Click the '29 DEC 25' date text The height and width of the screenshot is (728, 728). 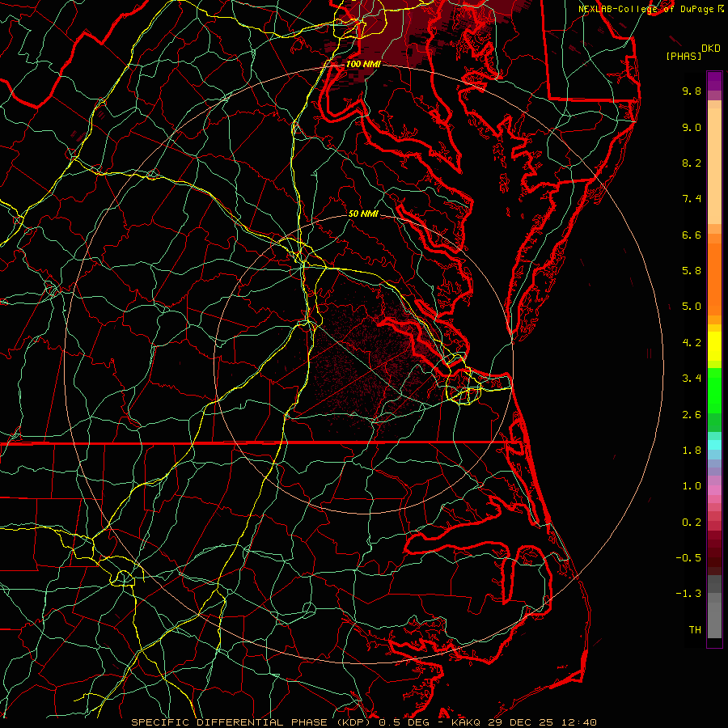pyautogui.click(x=520, y=722)
